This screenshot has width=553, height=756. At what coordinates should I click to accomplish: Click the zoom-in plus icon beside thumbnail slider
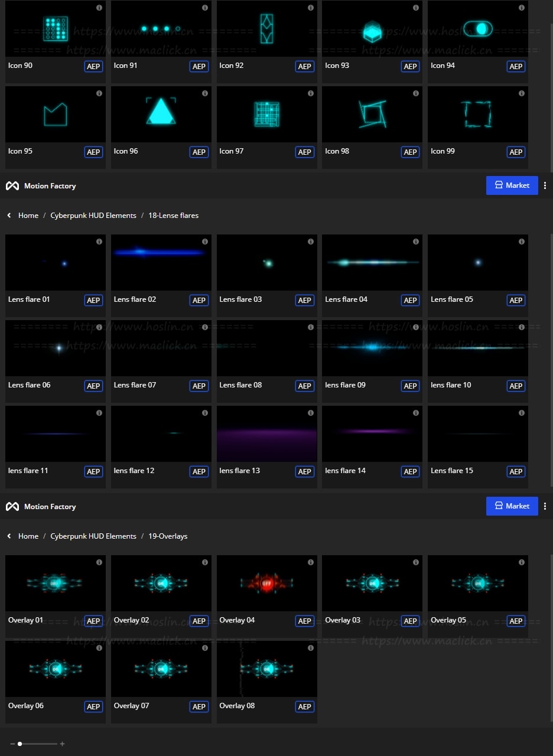pyautogui.click(x=63, y=744)
